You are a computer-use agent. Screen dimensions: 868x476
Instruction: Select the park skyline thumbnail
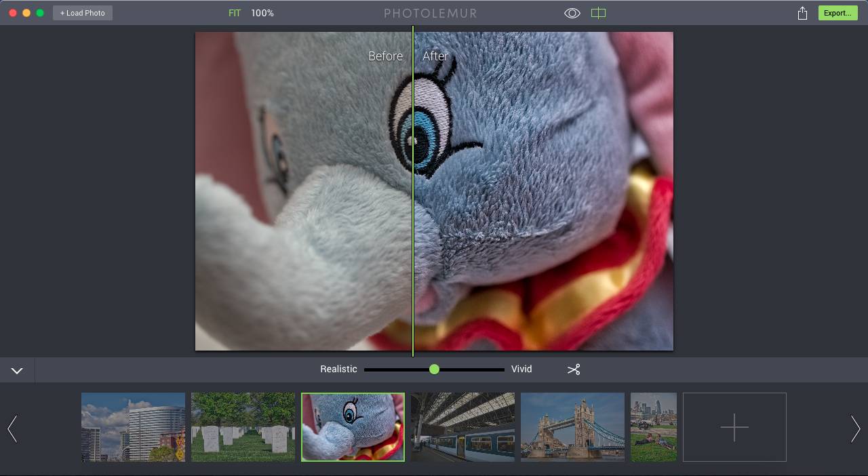654,427
